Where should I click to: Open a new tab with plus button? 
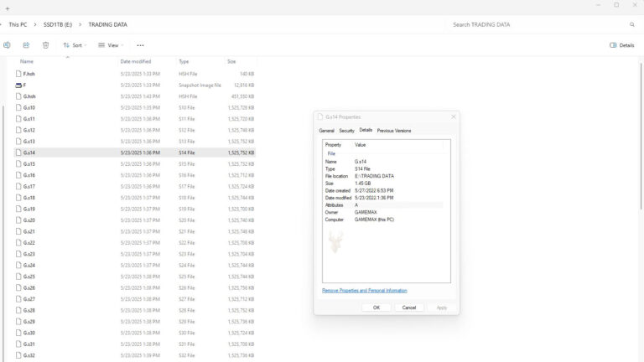click(x=8, y=8)
